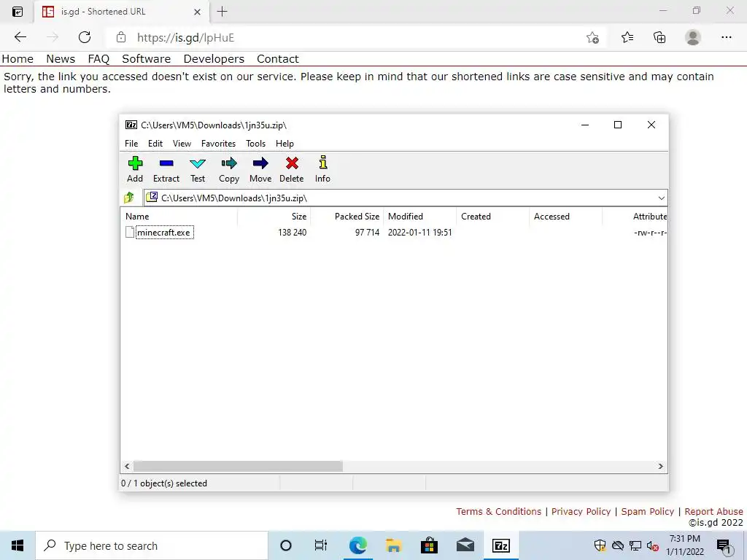Open the Action Center notifications
This screenshot has height=560, width=747.
(724, 546)
